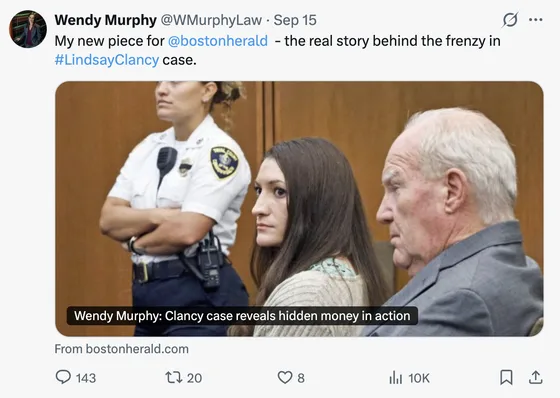Open view analytics bar chart icon
This screenshot has width=560, height=398.
pyautogui.click(x=396, y=377)
